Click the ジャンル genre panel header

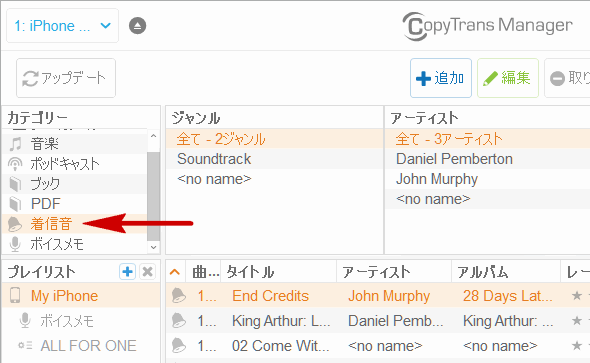tap(275, 118)
